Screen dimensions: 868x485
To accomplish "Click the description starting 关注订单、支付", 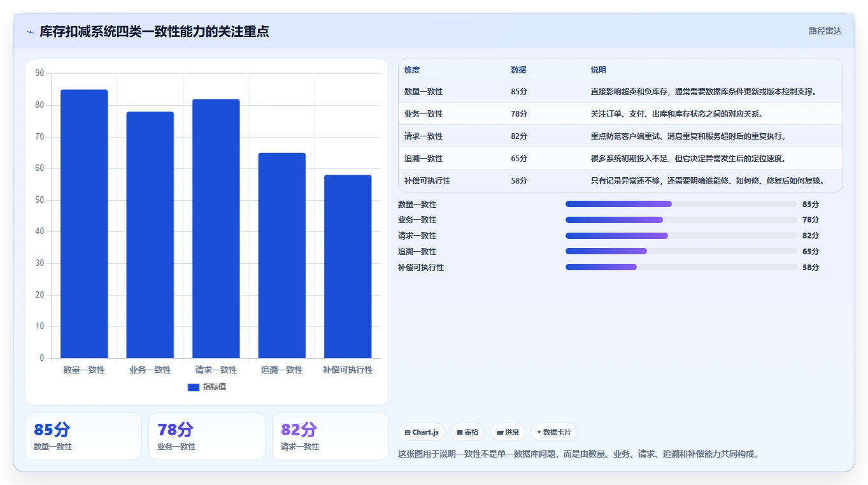I will point(677,114).
